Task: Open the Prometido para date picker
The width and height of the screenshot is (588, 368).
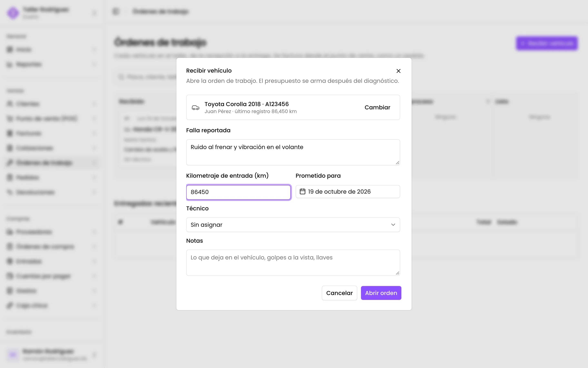Action: click(348, 192)
